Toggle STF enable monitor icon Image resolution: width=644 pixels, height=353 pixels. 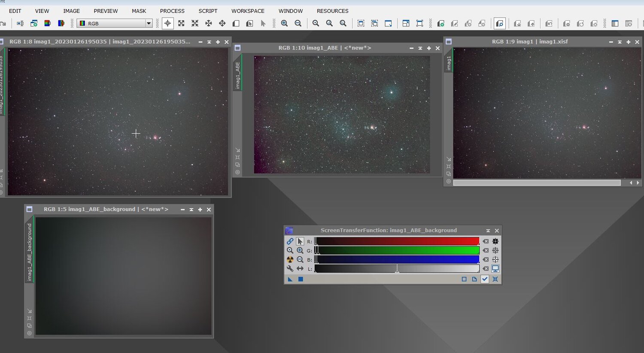point(495,269)
